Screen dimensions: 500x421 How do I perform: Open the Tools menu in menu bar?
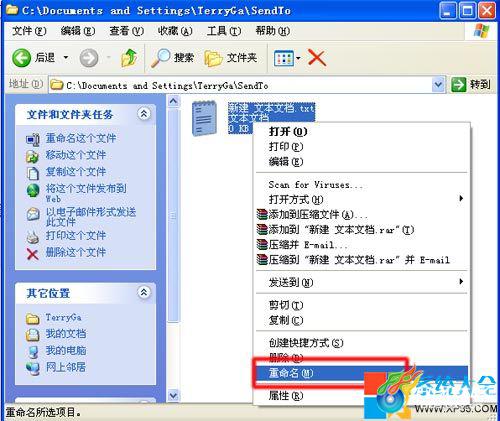click(223, 31)
